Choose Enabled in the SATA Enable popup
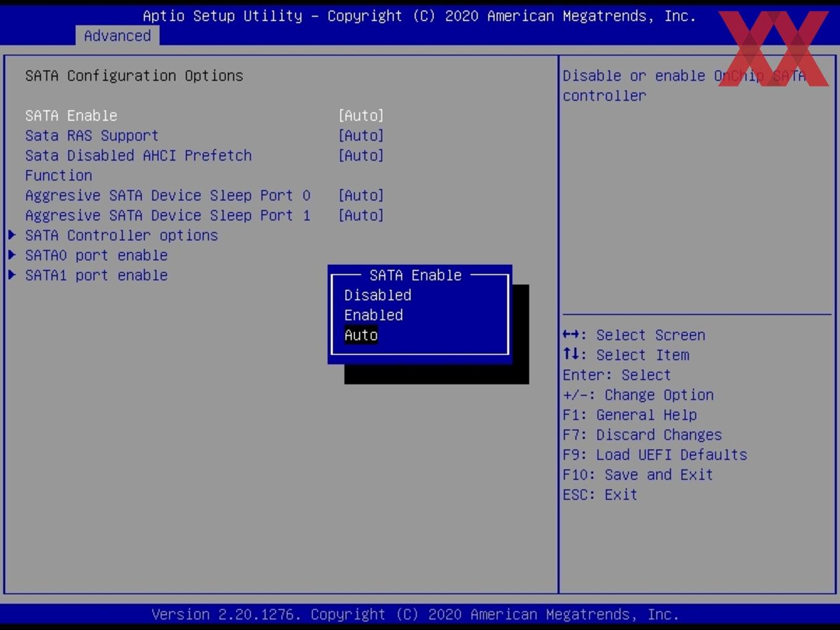 pos(374,315)
